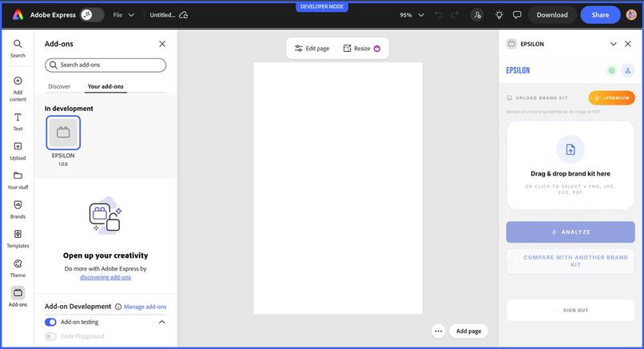Open the Theme panel
The height and width of the screenshot is (349, 644).
[x=18, y=268]
